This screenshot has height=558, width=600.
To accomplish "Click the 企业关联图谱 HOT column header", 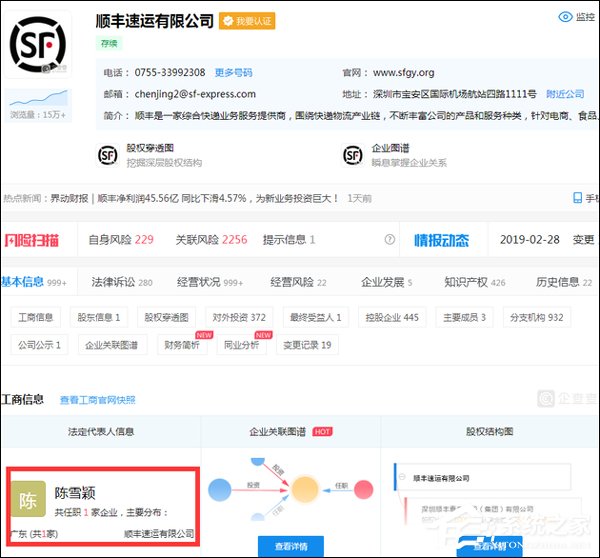I will tap(291, 431).
